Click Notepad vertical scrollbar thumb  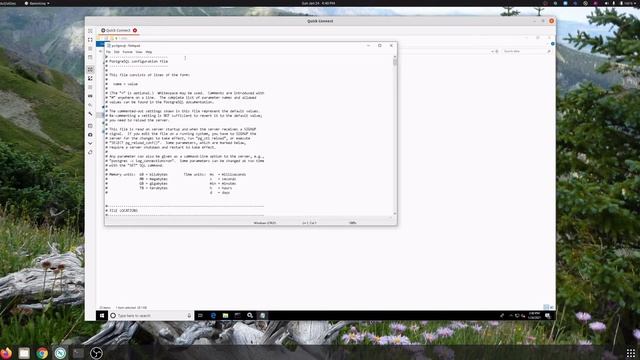pyautogui.click(x=395, y=62)
